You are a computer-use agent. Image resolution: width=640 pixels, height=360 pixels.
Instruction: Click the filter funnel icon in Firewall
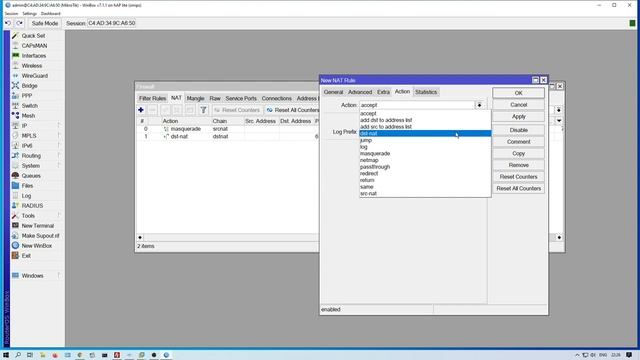click(x=203, y=110)
